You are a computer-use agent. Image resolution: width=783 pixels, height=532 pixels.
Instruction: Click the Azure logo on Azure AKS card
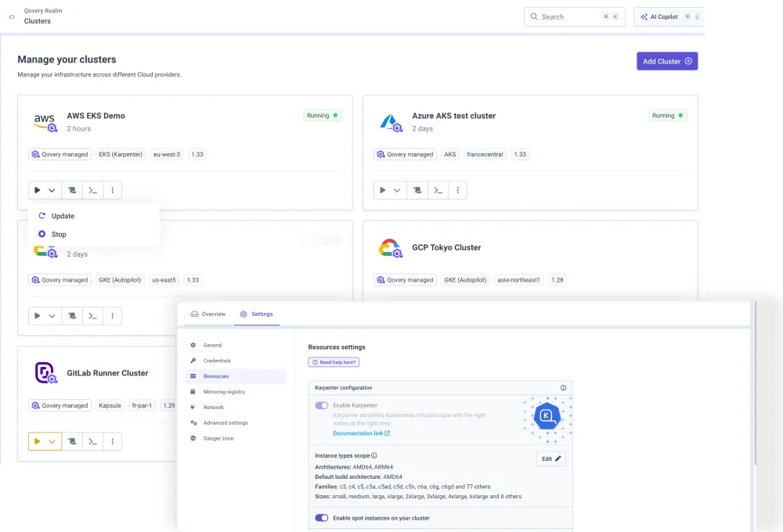click(x=391, y=122)
